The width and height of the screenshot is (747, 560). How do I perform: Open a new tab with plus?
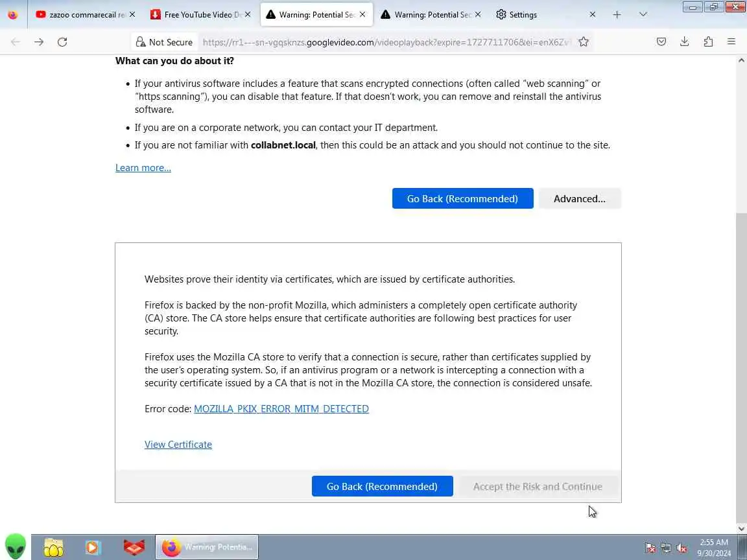pyautogui.click(x=617, y=15)
